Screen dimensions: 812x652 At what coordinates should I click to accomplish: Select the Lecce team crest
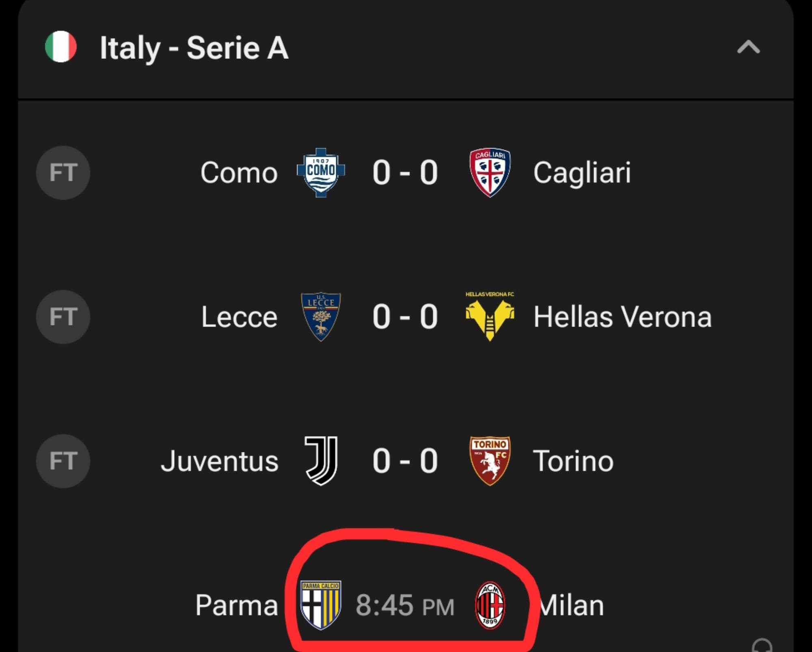[x=321, y=316]
